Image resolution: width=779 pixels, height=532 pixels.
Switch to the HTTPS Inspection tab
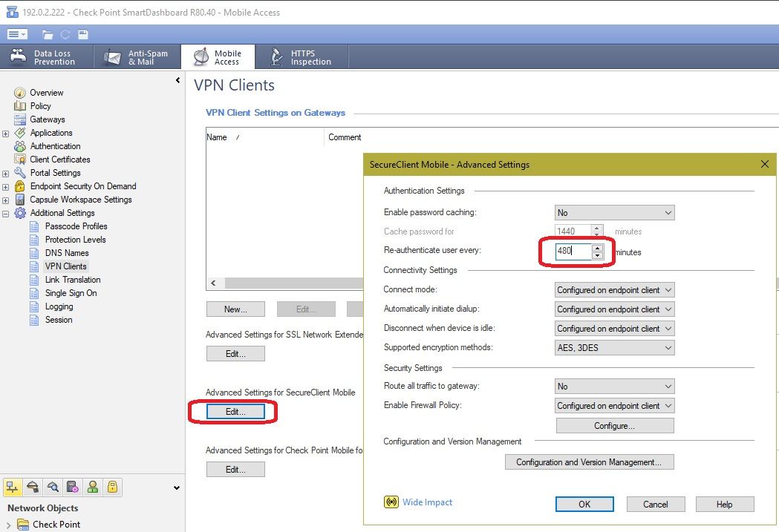[302, 57]
